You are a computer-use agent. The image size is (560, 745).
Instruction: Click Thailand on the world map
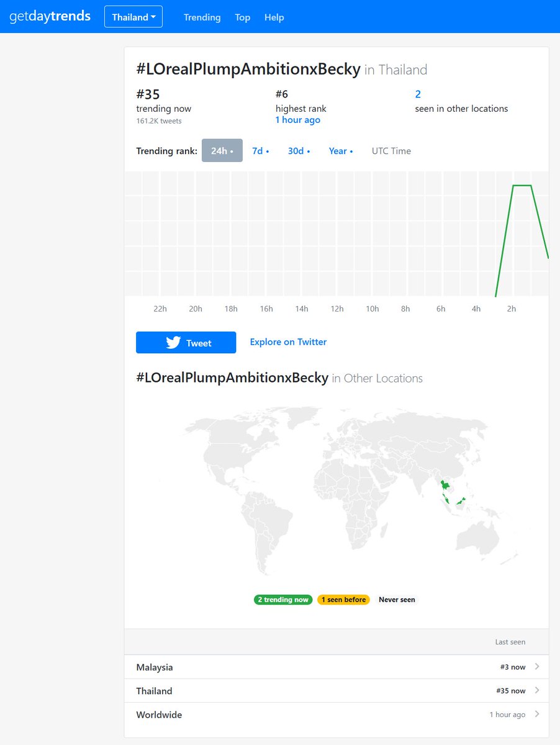coord(445,486)
